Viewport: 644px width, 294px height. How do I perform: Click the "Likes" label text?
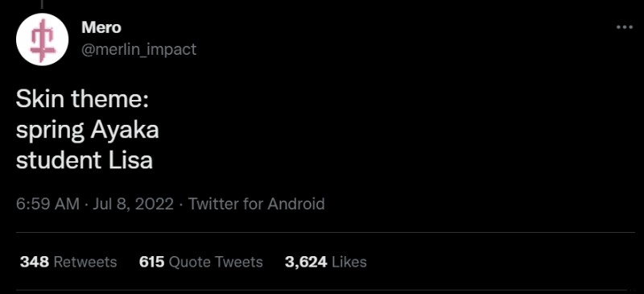(x=349, y=262)
